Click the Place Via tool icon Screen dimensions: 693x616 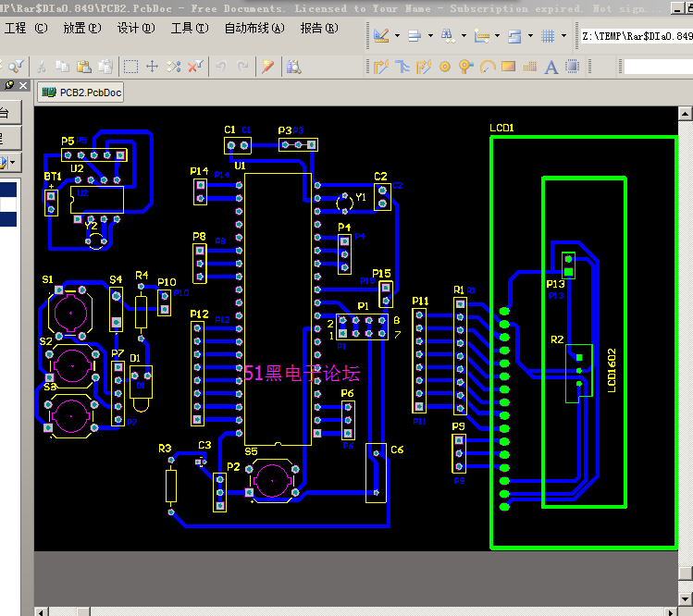(x=465, y=67)
